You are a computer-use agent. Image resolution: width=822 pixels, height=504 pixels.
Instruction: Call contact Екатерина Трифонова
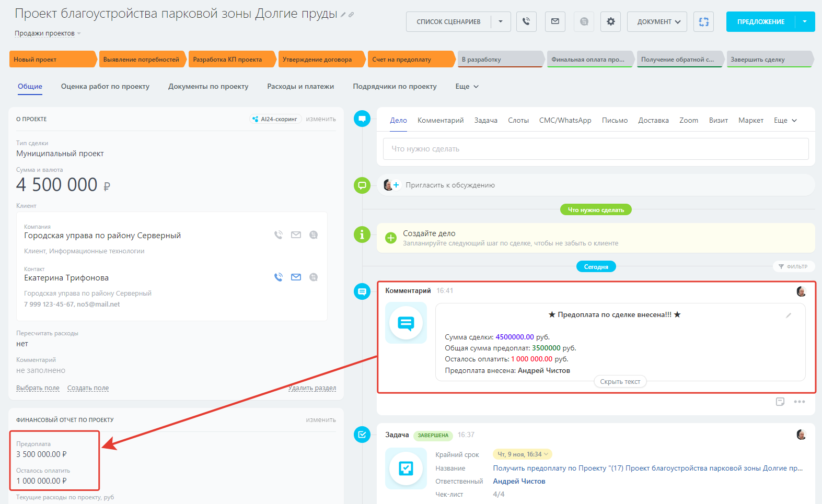pos(279,277)
